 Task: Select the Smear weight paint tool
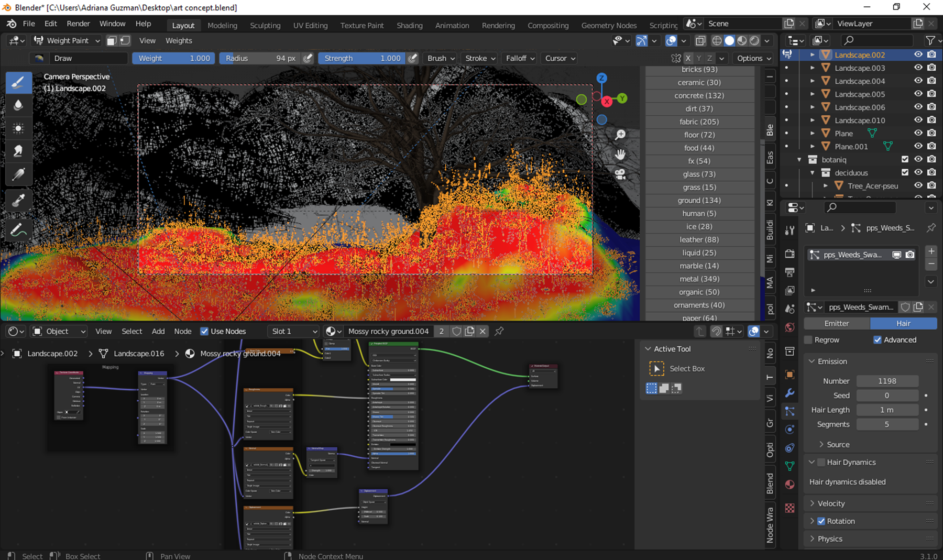tap(18, 151)
